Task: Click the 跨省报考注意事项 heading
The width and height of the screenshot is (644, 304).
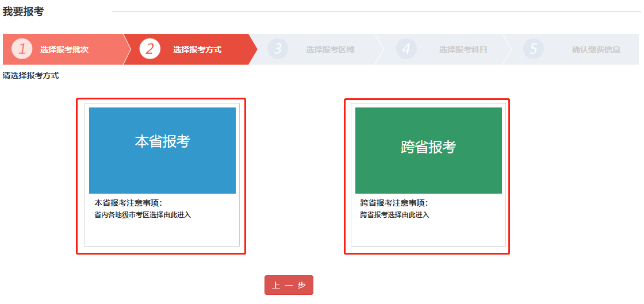Action: (x=394, y=203)
